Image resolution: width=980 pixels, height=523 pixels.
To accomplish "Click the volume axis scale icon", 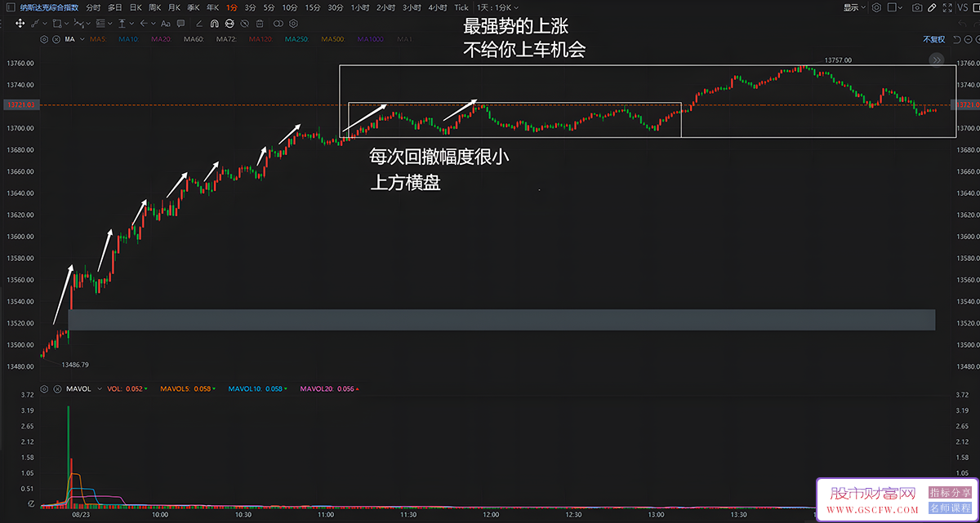I will tap(31, 503).
